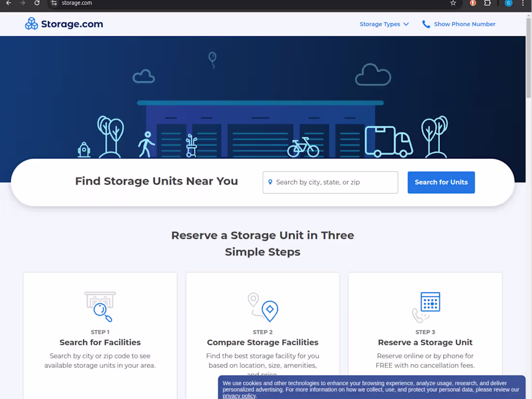
Task: Bookmark this page with the star icon
Action: tap(453, 3)
